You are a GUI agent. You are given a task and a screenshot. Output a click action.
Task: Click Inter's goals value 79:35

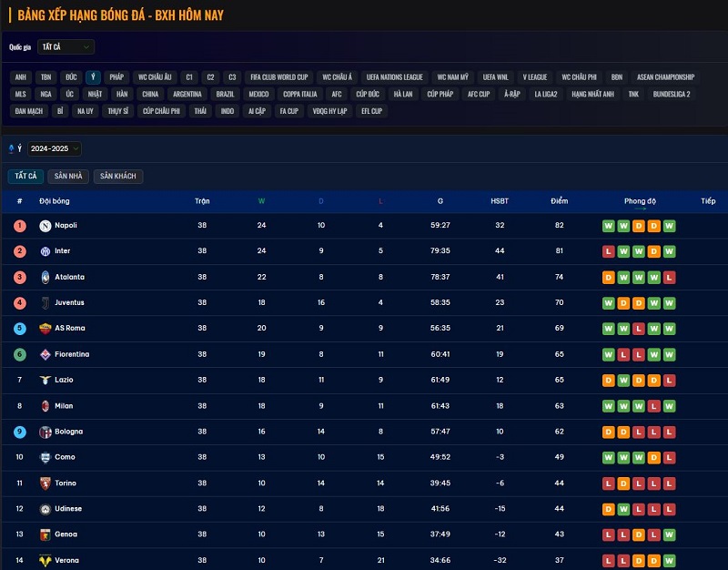pos(440,251)
